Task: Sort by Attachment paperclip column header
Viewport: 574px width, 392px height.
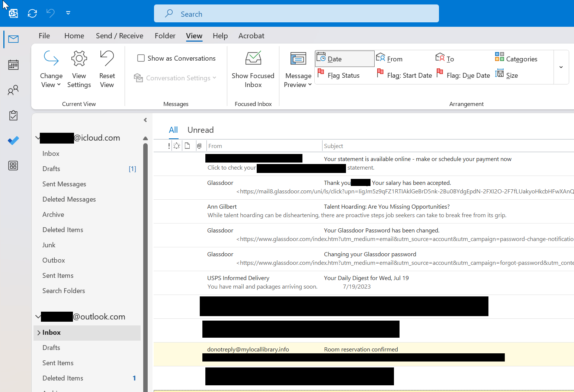Action: tap(199, 146)
